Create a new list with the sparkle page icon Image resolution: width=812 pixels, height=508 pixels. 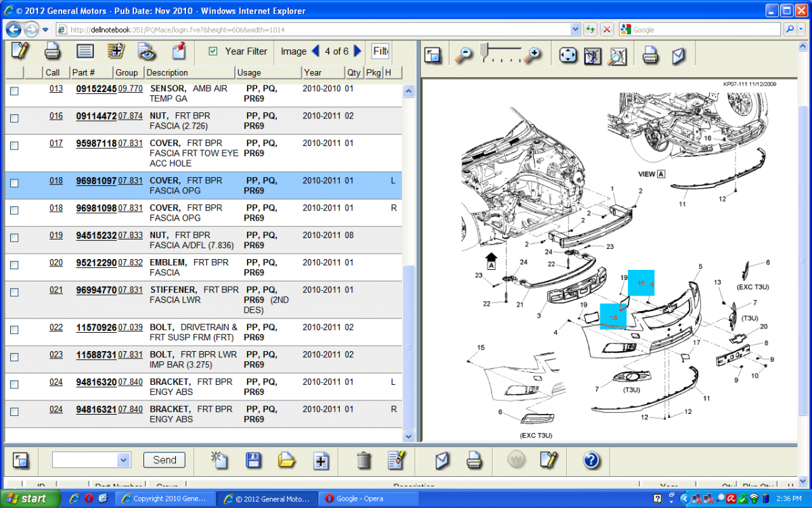click(x=219, y=461)
